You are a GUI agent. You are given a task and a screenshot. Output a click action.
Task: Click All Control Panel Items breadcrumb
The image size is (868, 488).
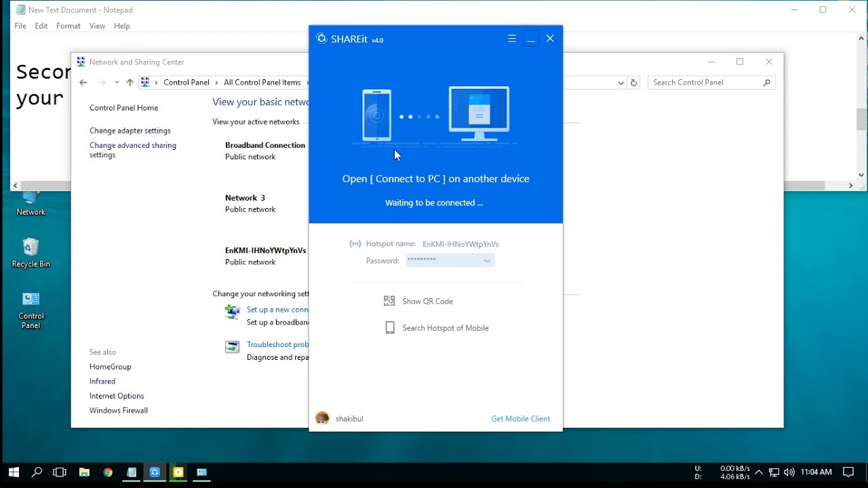point(262,83)
